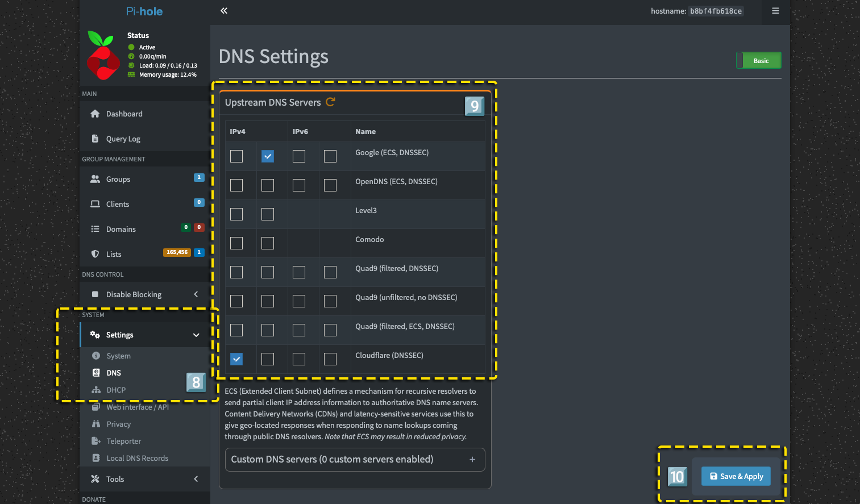
Task: Open the hamburger menu at top right
Action: [775, 11]
